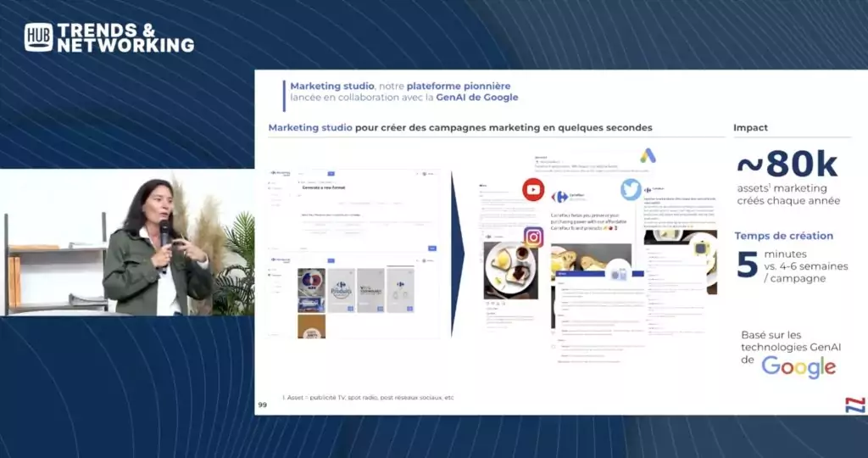Click 'Marketing studio pour créer des campagnes' subtitle
This screenshot has height=458, width=868.
460,127
